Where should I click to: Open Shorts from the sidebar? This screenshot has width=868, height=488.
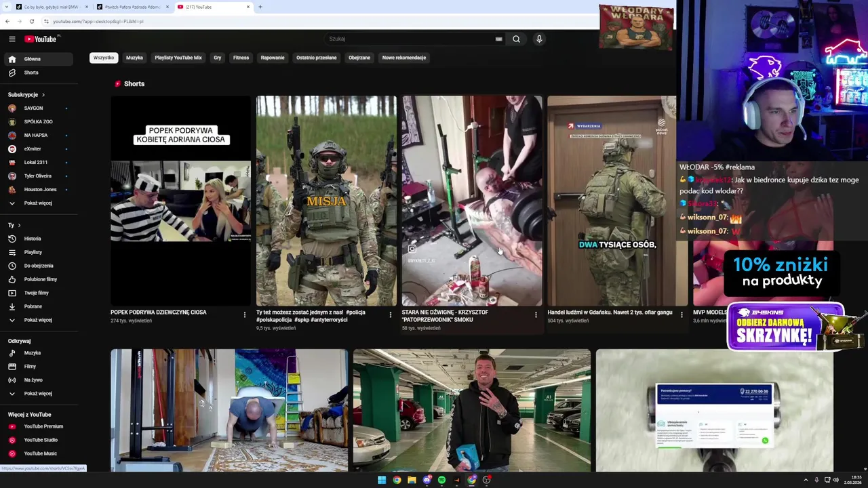(37, 73)
